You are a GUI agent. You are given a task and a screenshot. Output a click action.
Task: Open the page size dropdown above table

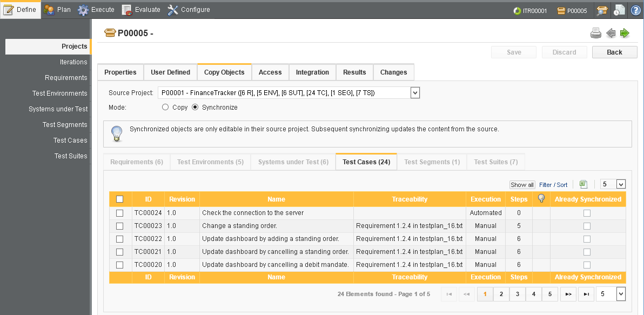[x=613, y=184]
